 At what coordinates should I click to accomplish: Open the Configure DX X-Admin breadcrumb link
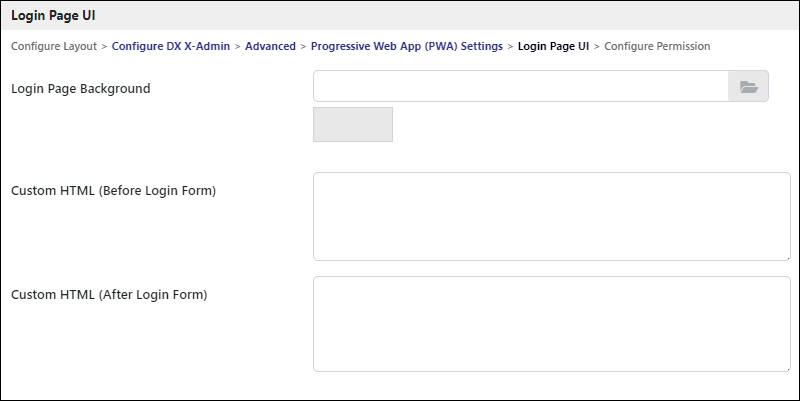coord(171,46)
